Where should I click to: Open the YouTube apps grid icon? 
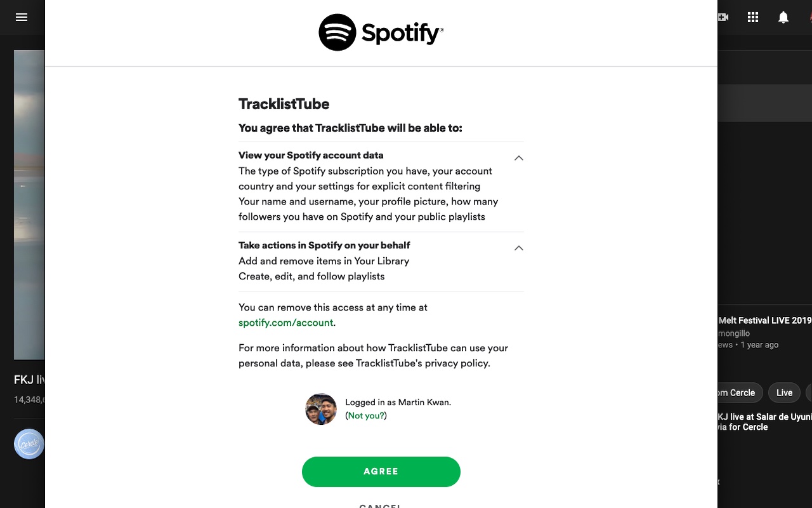(753, 17)
